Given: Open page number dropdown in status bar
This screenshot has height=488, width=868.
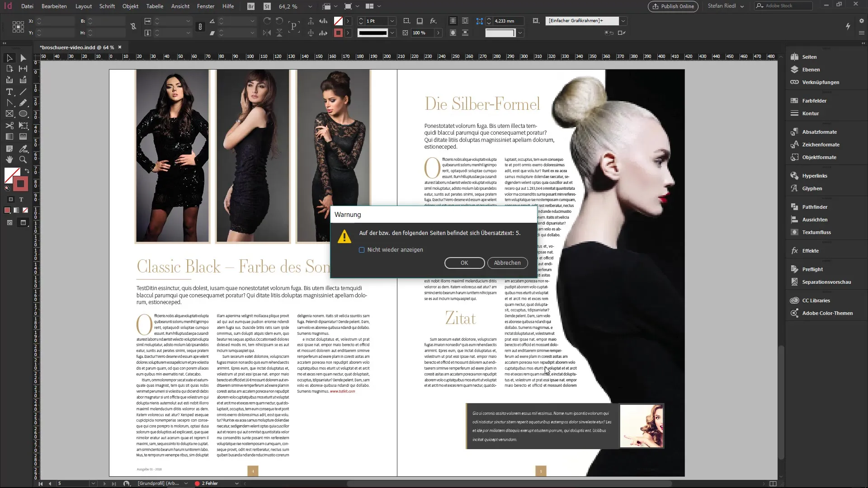Looking at the screenshot, I should point(93,483).
